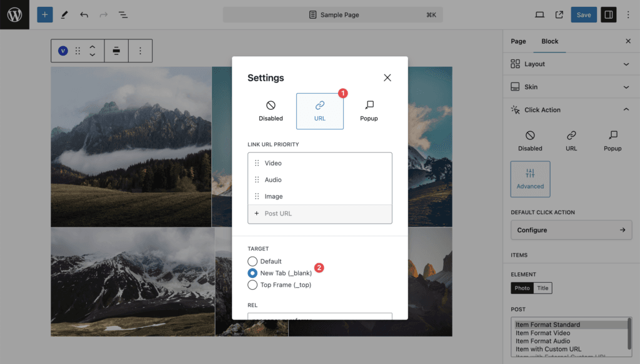
Task: Click the WordPress logo icon
Action: click(15, 15)
